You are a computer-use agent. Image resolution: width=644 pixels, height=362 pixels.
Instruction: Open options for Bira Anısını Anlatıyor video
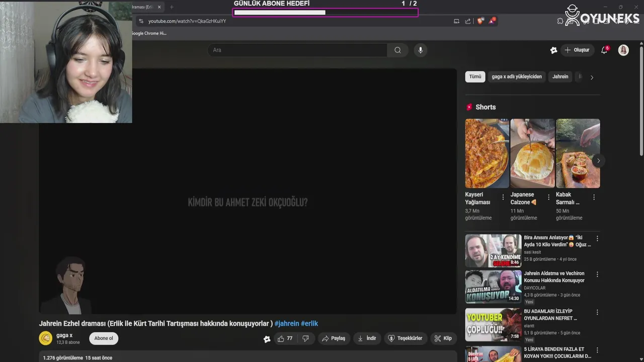[x=597, y=238]
